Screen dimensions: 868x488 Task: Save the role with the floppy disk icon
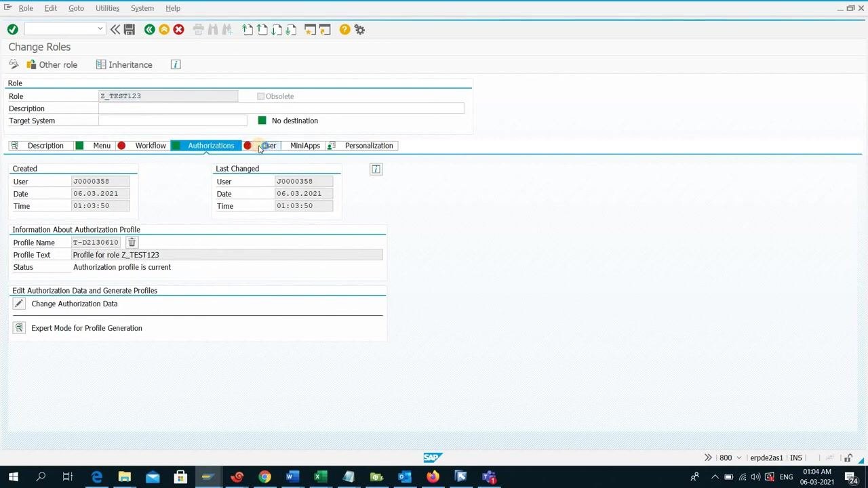[x=130, y=29]
